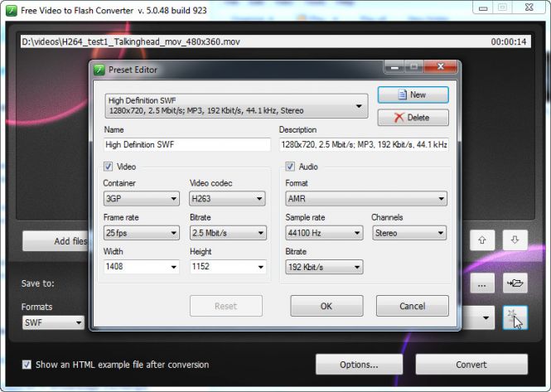
Task: Create a new preset with New
Action: coord(413,95)
